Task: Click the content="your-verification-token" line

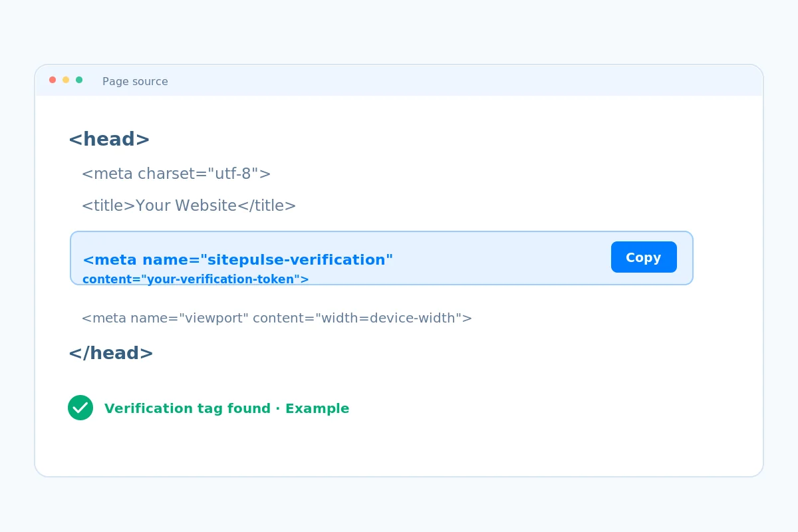Action: tap(196, 279)
